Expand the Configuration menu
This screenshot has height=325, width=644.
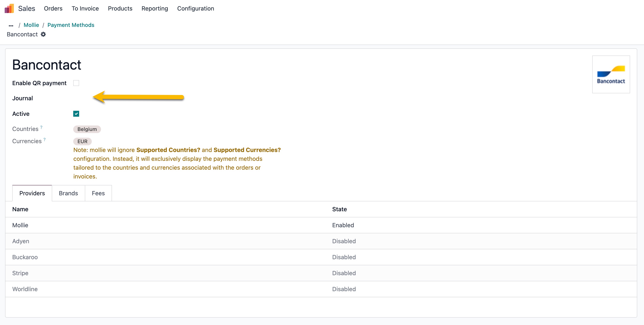click(196, 8)
